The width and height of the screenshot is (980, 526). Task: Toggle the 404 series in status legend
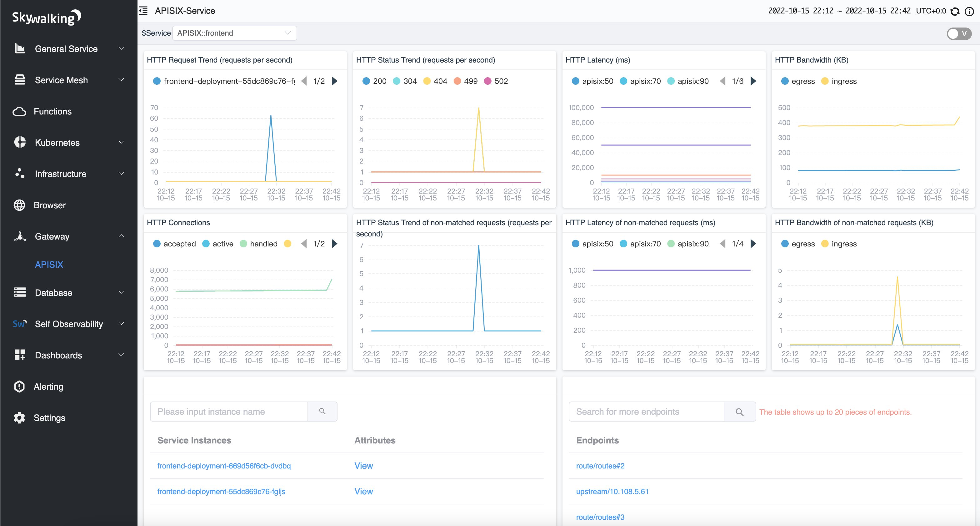click(435, 81)
